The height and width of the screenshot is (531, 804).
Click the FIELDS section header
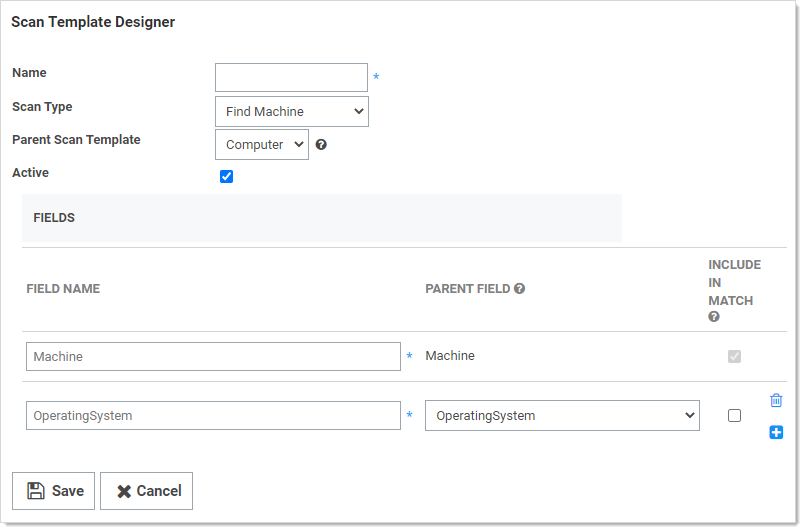(x=54, y=217)
